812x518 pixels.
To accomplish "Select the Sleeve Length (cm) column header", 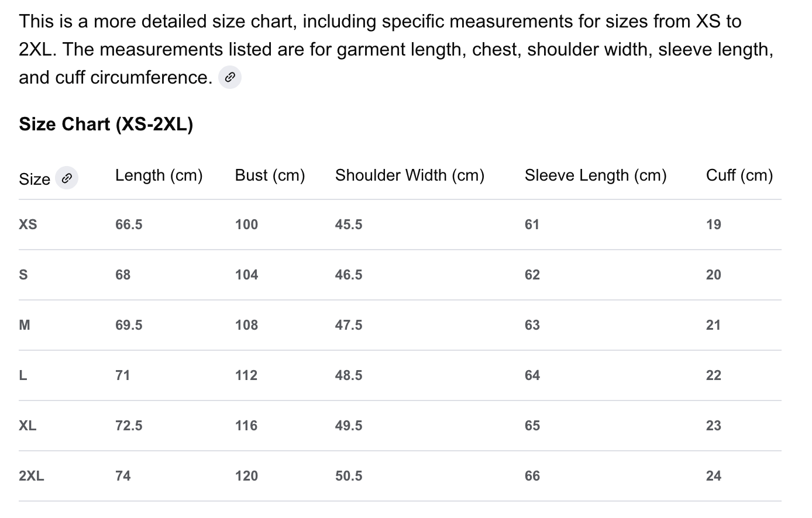I will (x=596, y=175).
